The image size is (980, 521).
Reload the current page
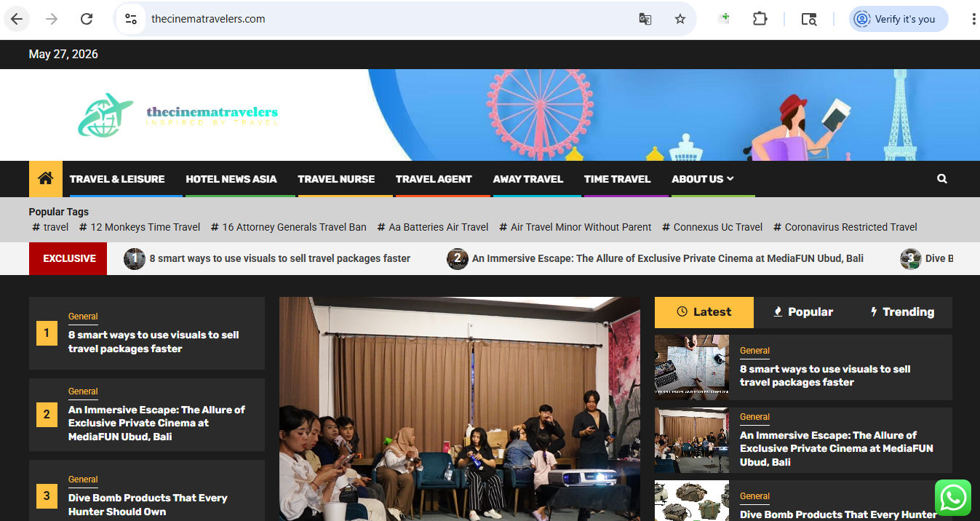point(87,19)
